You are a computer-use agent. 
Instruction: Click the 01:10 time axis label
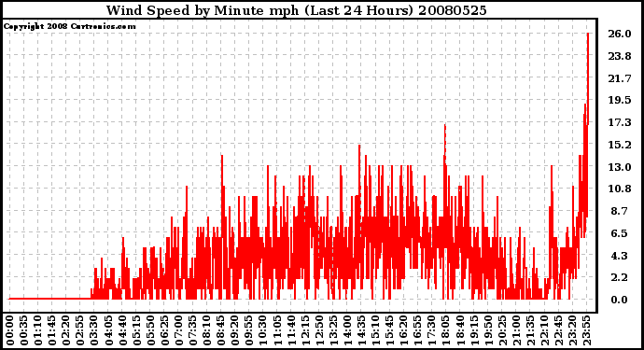(x=37, y=330)
